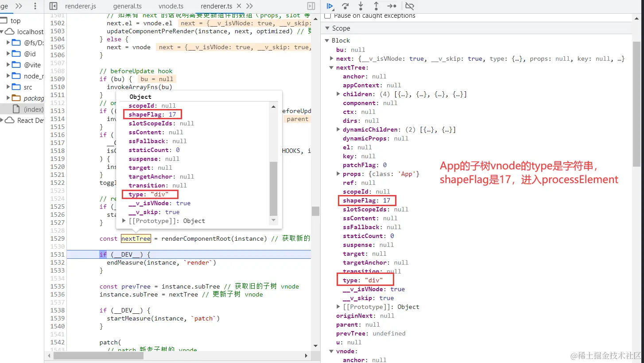The image size is (644, 363).
Task: Step out of the current function
Action: 376,6
